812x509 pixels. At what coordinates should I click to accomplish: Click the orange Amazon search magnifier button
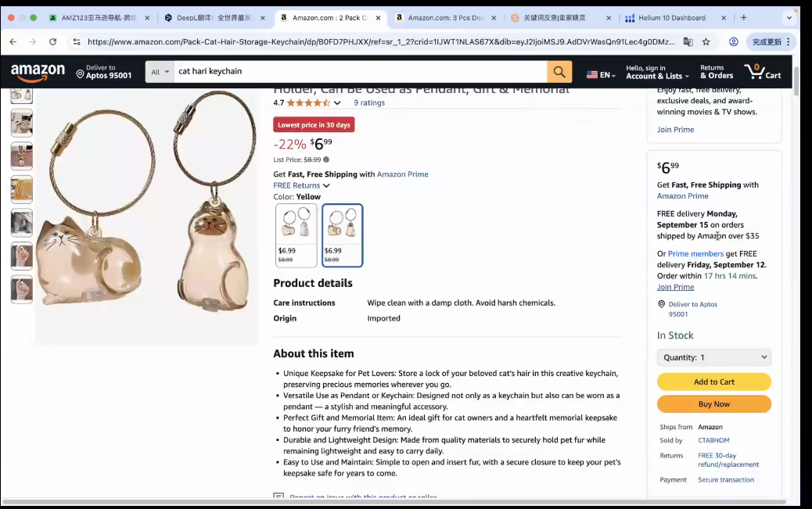coord(559,72)
